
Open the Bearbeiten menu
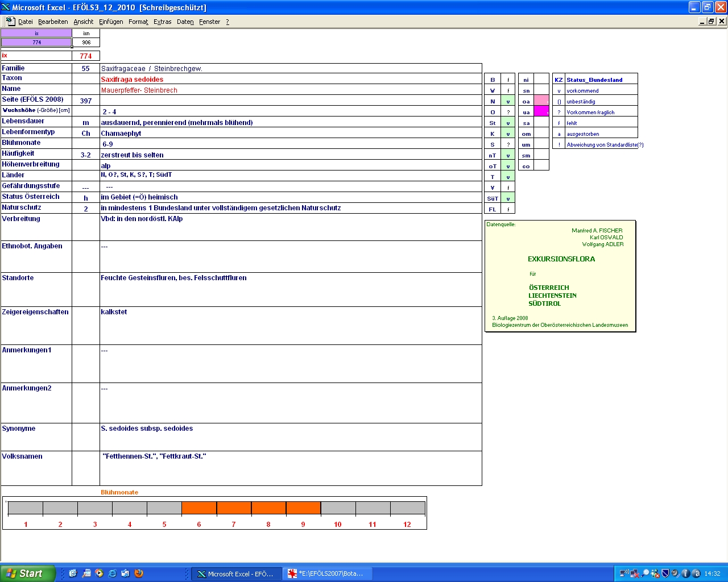[53, 22]
